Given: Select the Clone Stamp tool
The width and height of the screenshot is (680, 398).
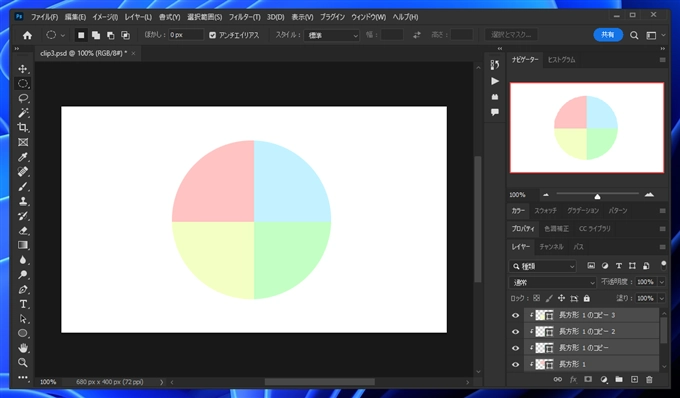Looking at the screenshot, I should coord(23,201).
